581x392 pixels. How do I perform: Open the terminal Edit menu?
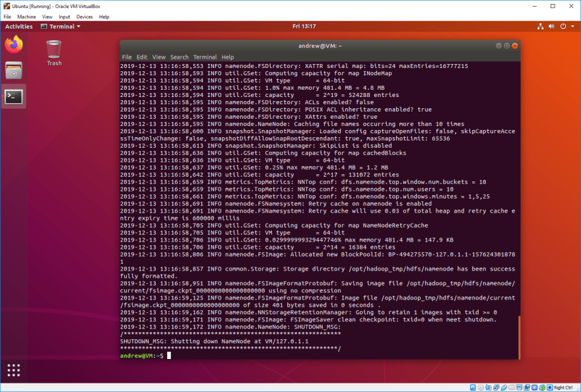tap(141, 57)
